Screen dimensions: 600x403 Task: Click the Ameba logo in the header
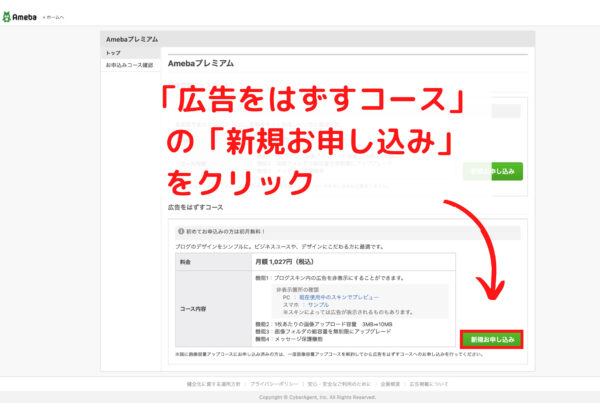click(x=20, y=17)
